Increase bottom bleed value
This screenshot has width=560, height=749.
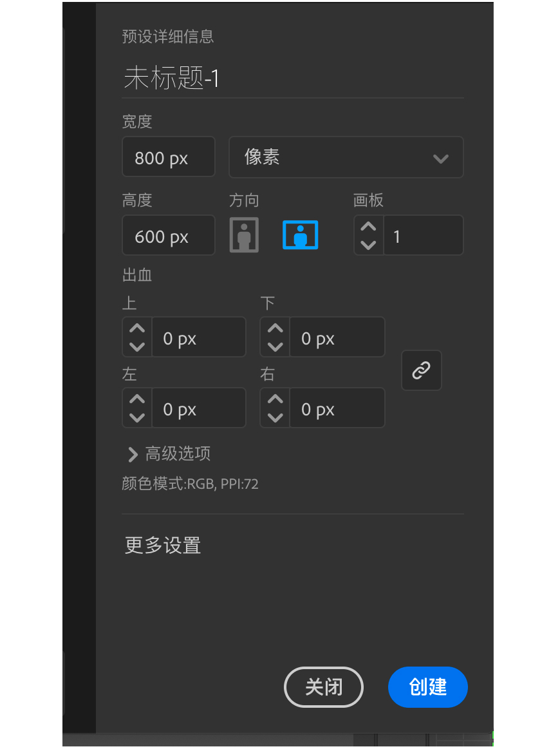[275, 328]
